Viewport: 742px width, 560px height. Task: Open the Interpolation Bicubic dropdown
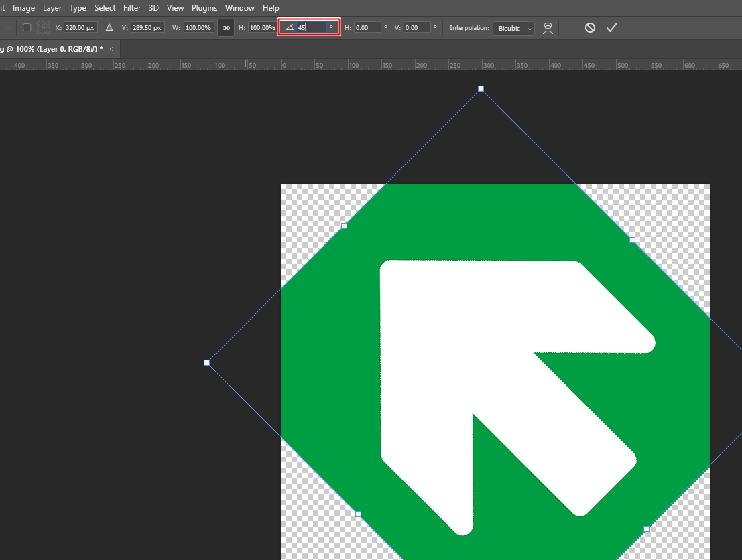coord(514,28)
